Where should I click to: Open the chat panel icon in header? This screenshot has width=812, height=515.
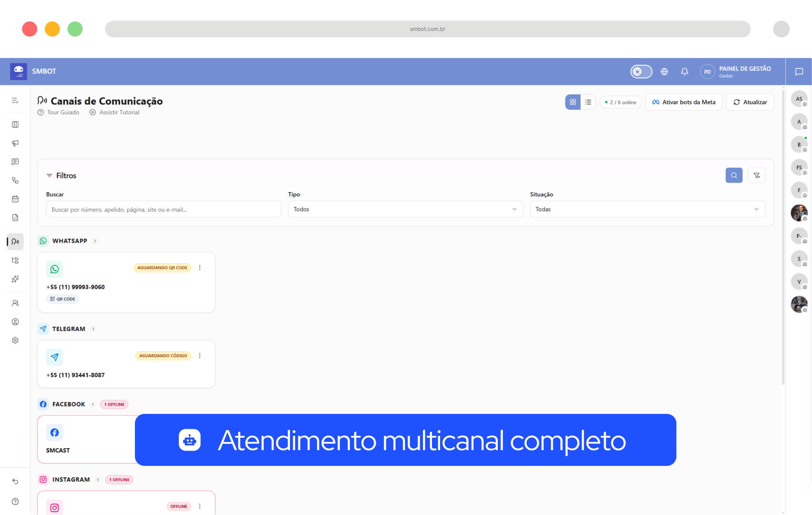pos(799,72)
